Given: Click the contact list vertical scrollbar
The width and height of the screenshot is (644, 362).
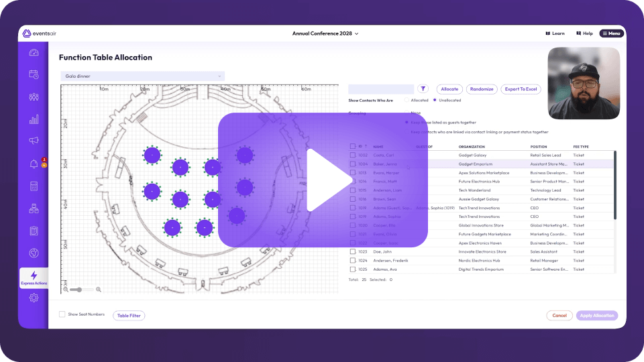Looking at the screenshot, I should (x=615, y=186).
